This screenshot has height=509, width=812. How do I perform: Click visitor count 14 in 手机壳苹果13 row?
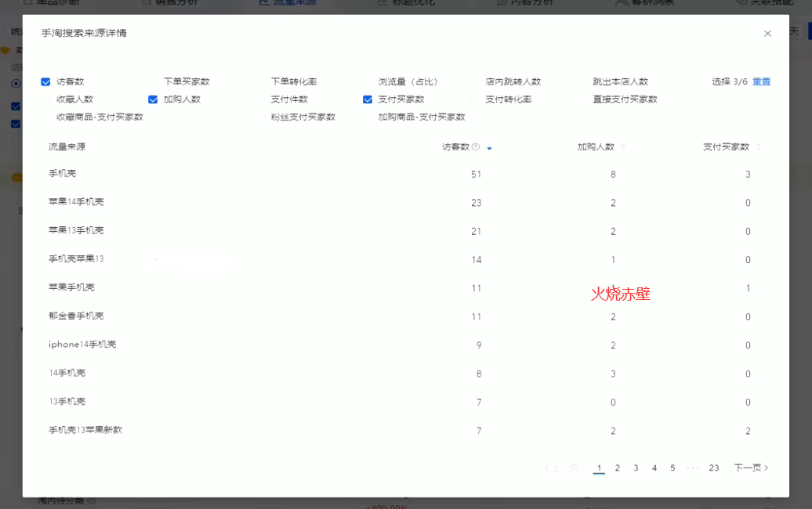tap(476, 260)
